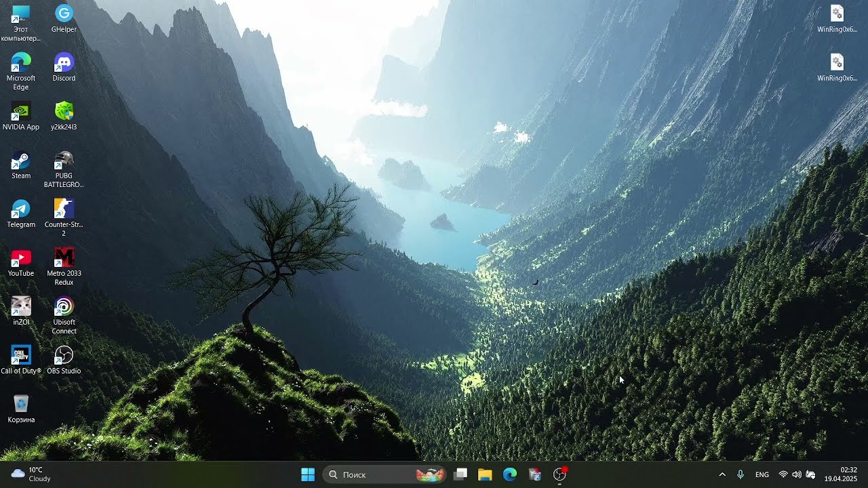Click the Counter-Strike 2 desktop icon
Image resolution: width=868 pixels, height=488 pixels.
click(x=64, y=218)
